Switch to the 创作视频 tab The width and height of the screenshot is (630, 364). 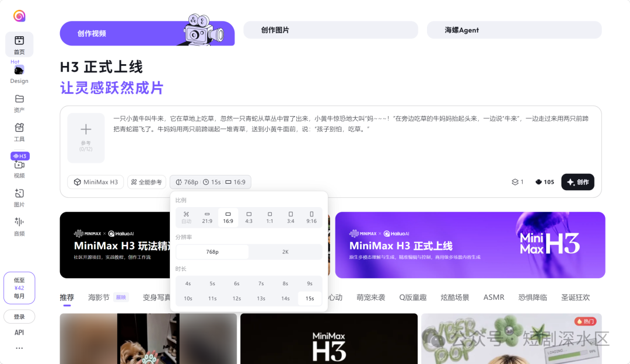[x=147, y=33]
